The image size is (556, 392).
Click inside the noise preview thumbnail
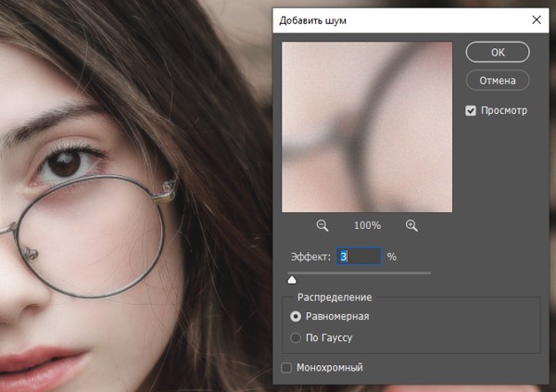click(367, 127)
